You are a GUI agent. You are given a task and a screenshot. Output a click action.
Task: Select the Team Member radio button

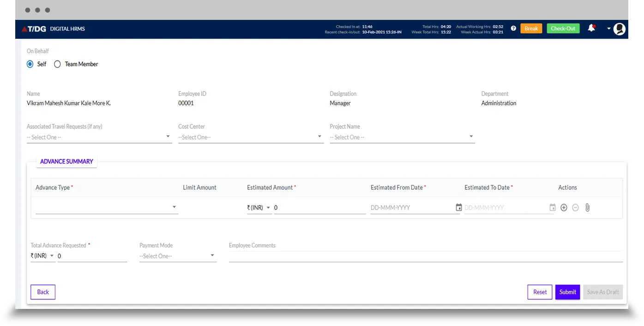[x=58, y=64]
